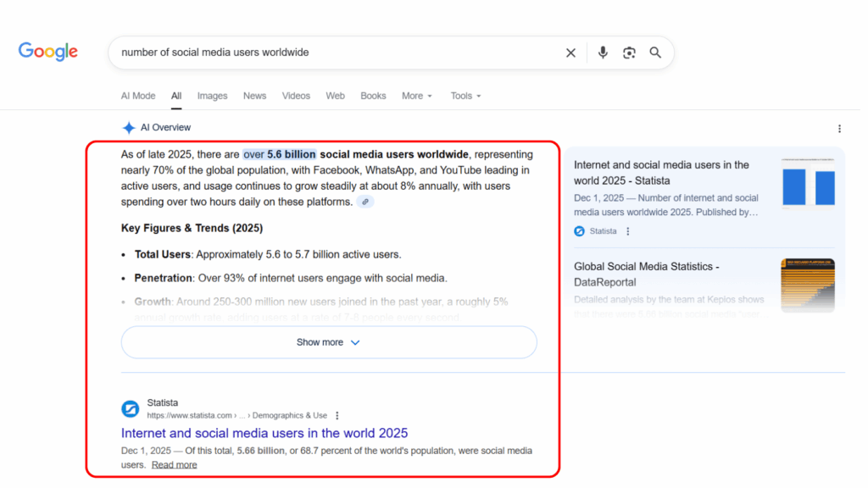Switch to the AI Mode tab
Screen dimensions: 868x488
(138, 96)
